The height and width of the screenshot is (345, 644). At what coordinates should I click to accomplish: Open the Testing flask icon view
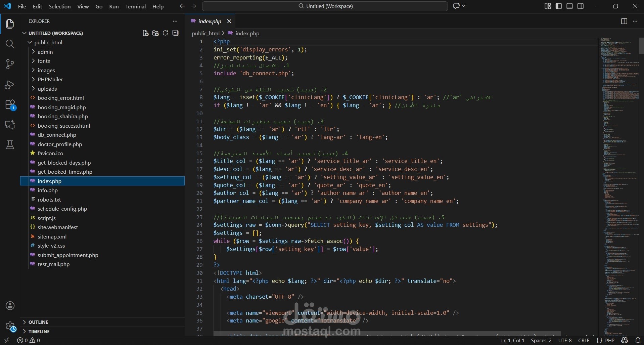[10, 145]
